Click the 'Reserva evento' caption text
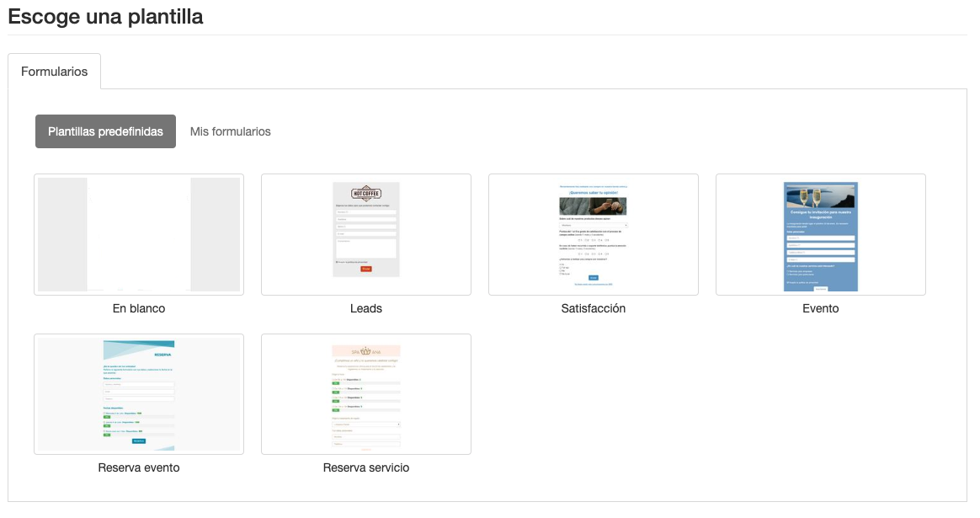The width and height of the screenshot is (980, 518). [139, 467]
